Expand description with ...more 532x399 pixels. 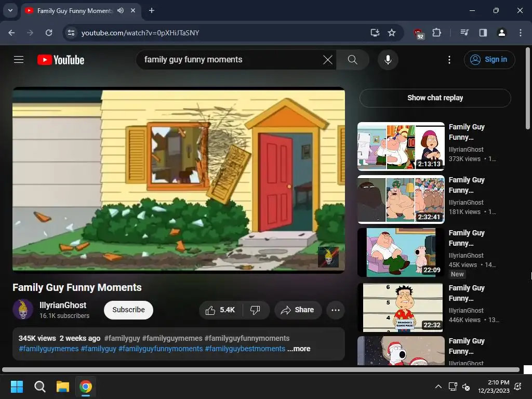click(299, 349)
